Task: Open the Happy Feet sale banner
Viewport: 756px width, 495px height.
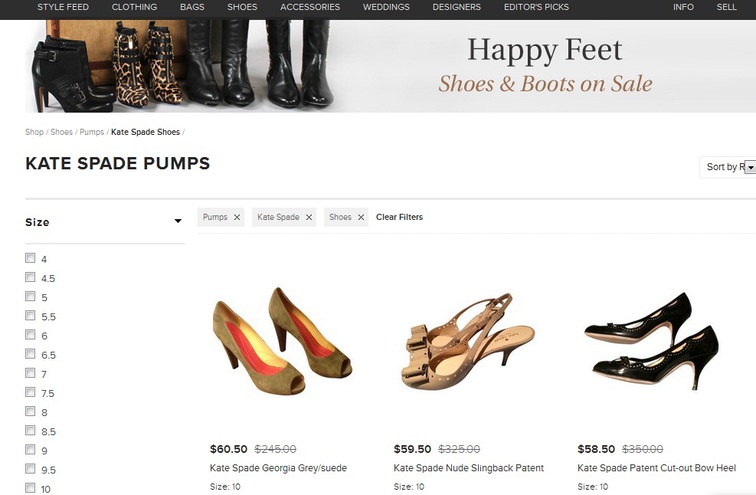Action: point(391,66)
